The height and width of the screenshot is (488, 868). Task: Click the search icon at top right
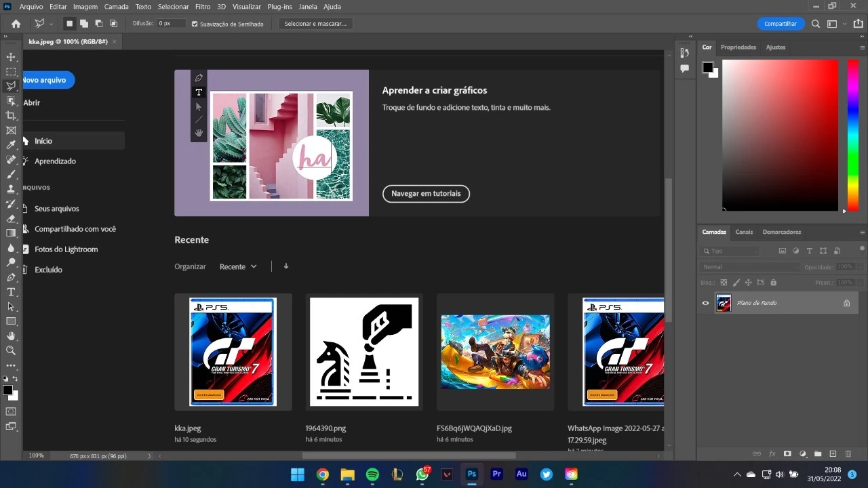(x=816, y=24)
